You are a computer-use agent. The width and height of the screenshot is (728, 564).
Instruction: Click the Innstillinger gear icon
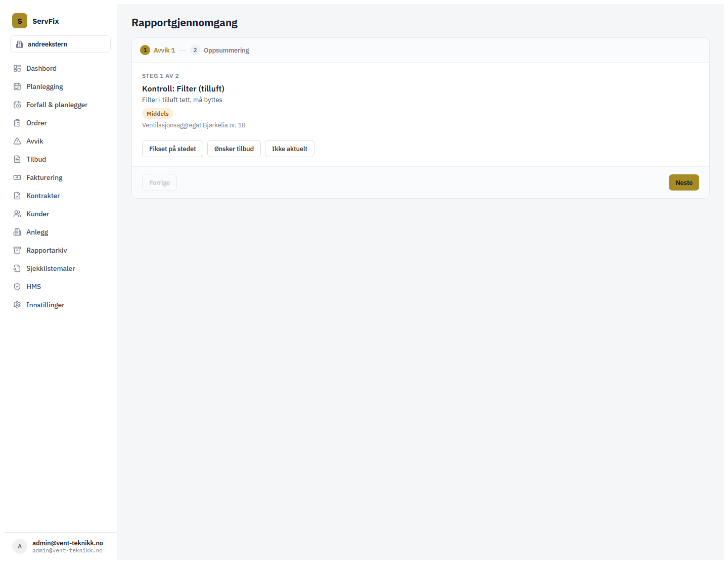[x=17, y=305]
